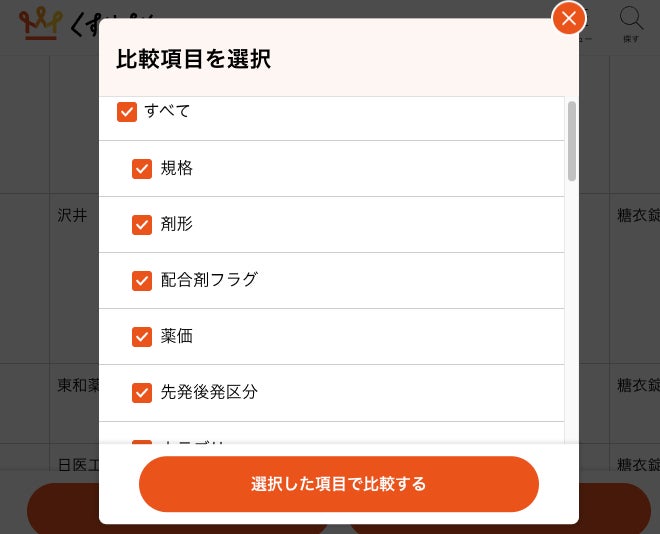Click the crown site logo

tap(42, 21)
